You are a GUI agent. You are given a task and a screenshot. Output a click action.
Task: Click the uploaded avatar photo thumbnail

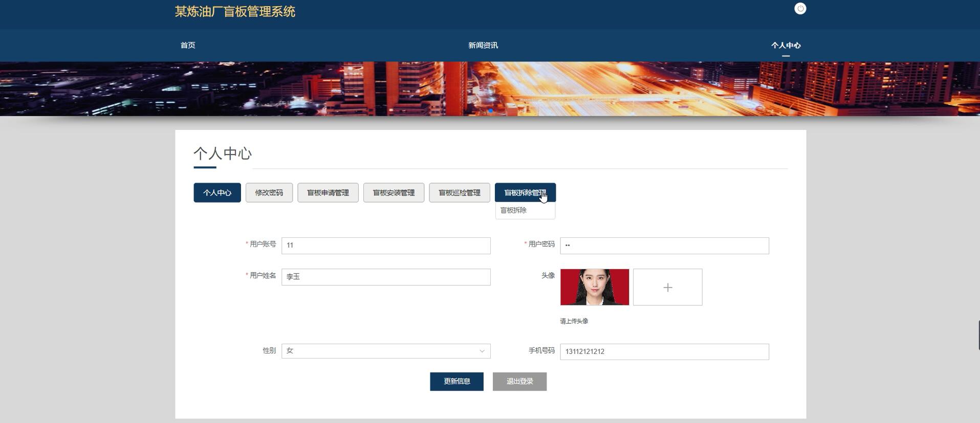595,287
